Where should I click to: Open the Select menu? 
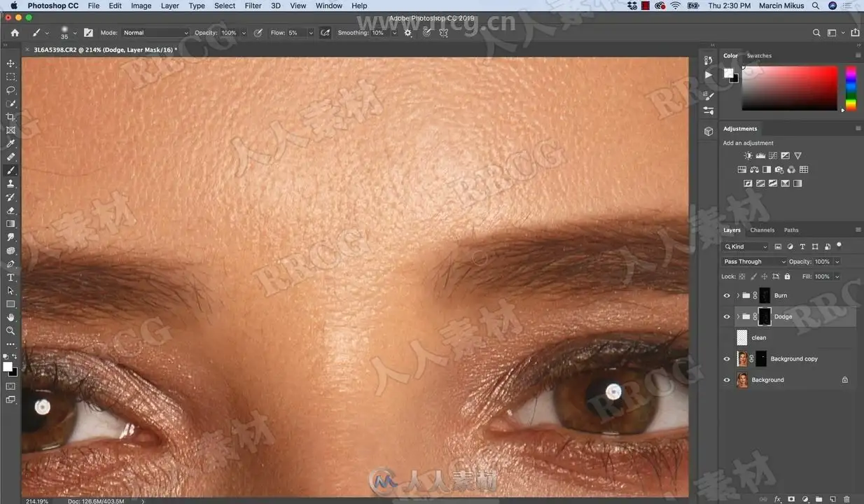(x=225, y=6)
